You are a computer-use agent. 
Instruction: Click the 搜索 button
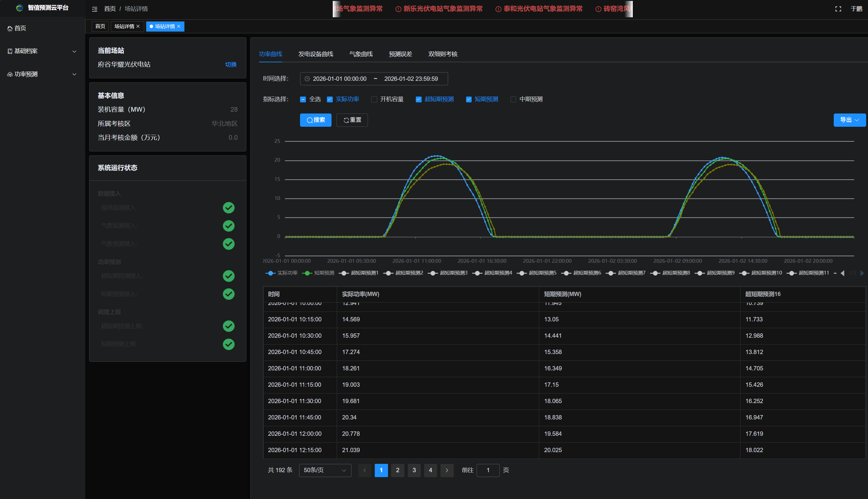click(x=315, y=120)
